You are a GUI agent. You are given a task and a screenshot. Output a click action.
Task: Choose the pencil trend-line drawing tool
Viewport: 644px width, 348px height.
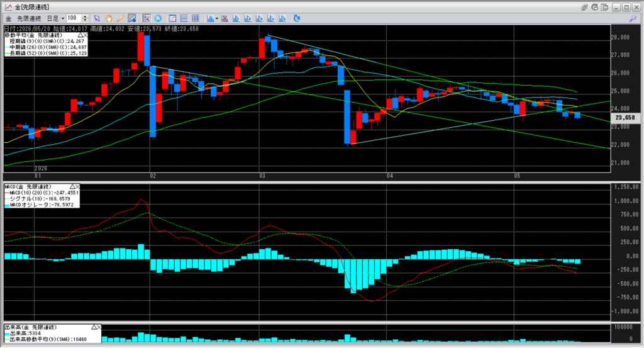coord(120,18)
